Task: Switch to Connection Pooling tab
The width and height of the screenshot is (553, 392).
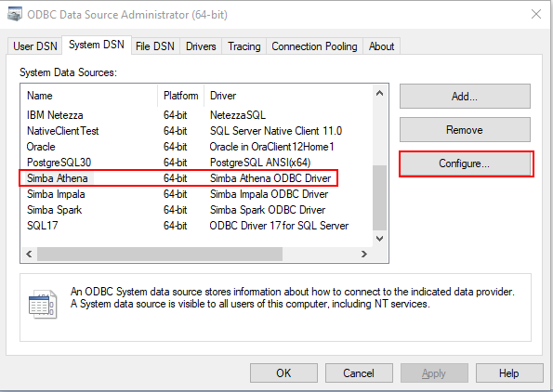Action: click(314, 46)
